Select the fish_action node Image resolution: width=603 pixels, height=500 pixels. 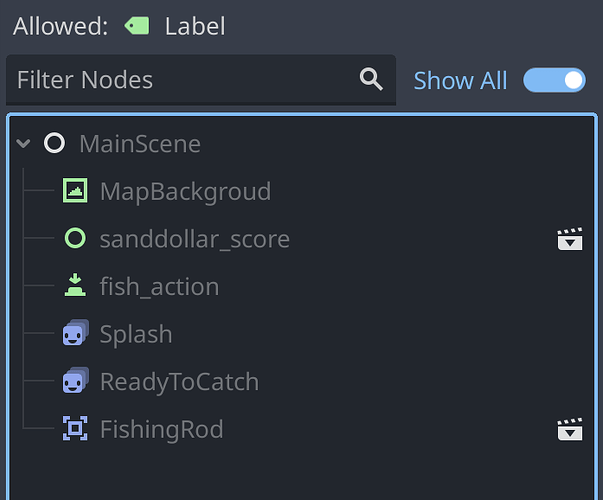point(159,287)
